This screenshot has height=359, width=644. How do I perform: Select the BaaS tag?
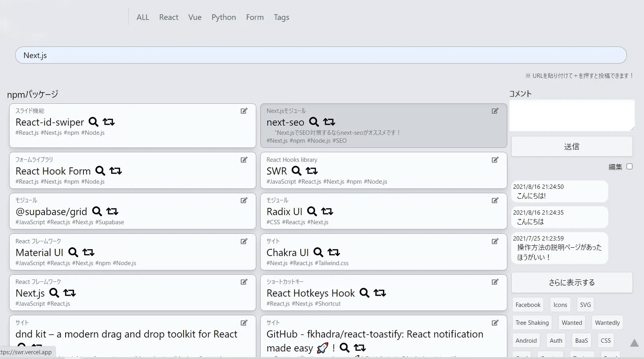[581, 341]
